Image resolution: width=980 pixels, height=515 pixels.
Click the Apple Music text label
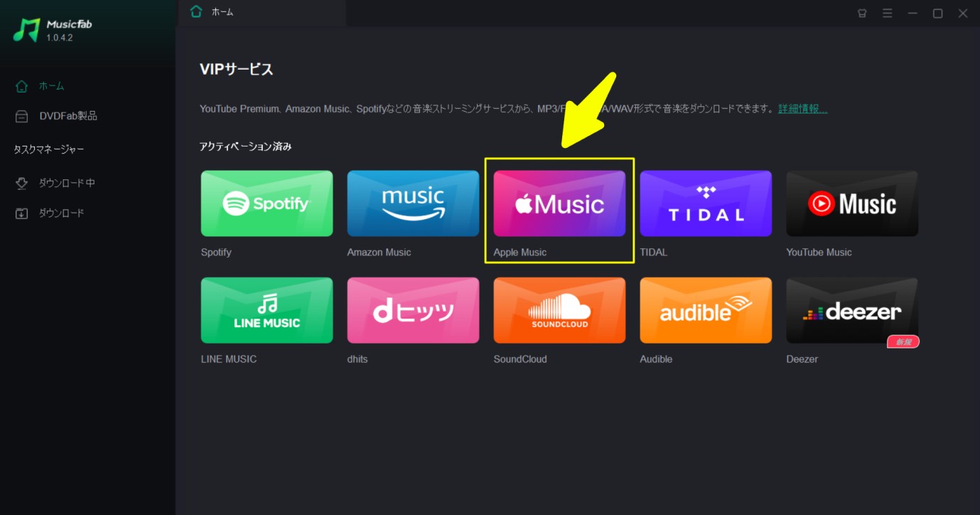click(x=520, y=253)
